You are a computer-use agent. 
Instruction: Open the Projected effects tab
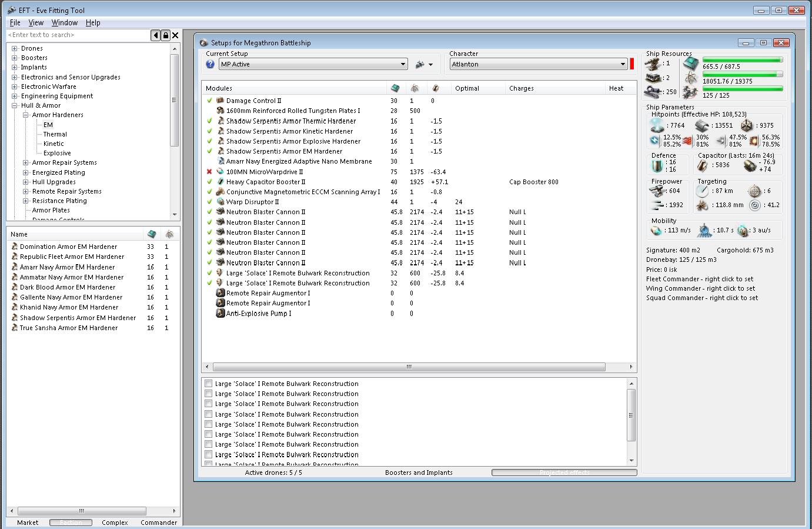(x=564, y=473)
